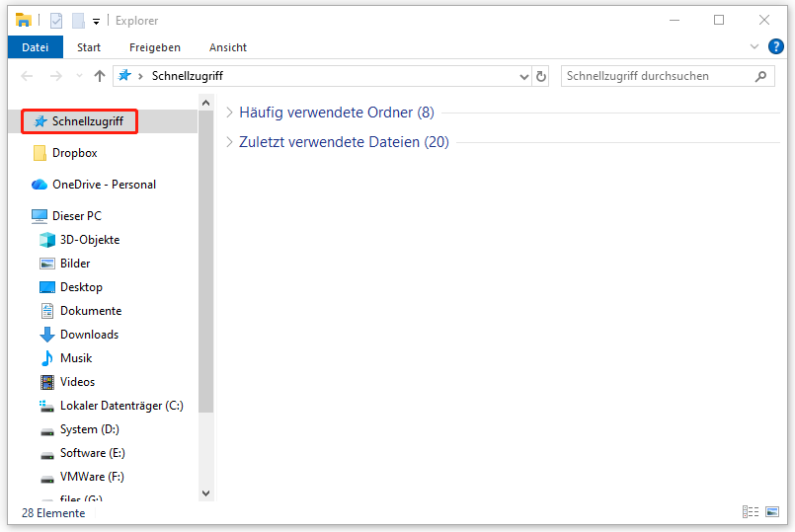
Task: Click the search magnifier icon
Action: [760, 77]
